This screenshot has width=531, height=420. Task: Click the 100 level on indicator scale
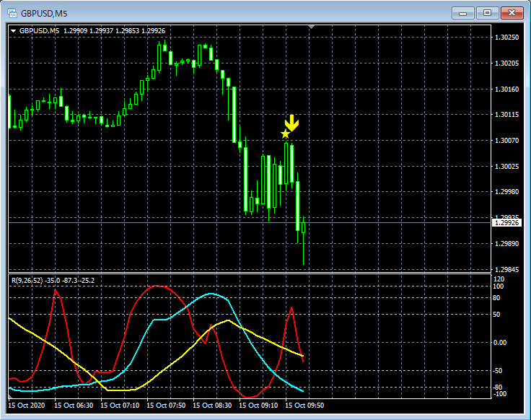click(499, 286)
